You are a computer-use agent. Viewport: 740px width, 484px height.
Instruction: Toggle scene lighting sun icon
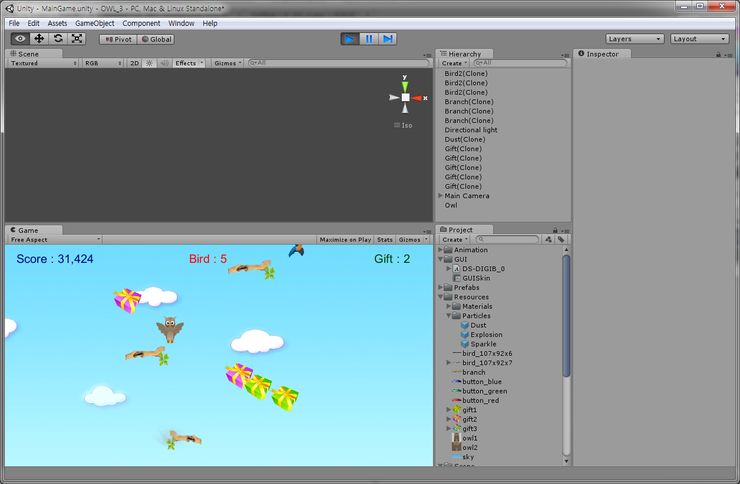point(150,63)
